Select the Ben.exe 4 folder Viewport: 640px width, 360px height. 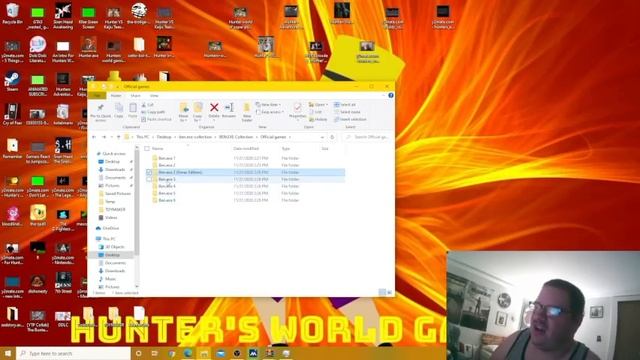click(167, 186)
